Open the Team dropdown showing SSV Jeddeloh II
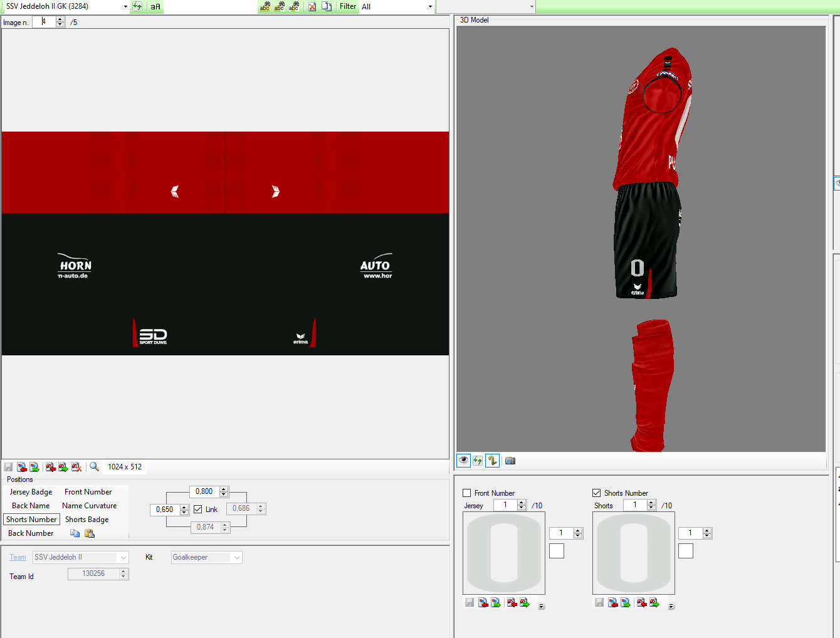840x638 pixels. tap(123, 557)
